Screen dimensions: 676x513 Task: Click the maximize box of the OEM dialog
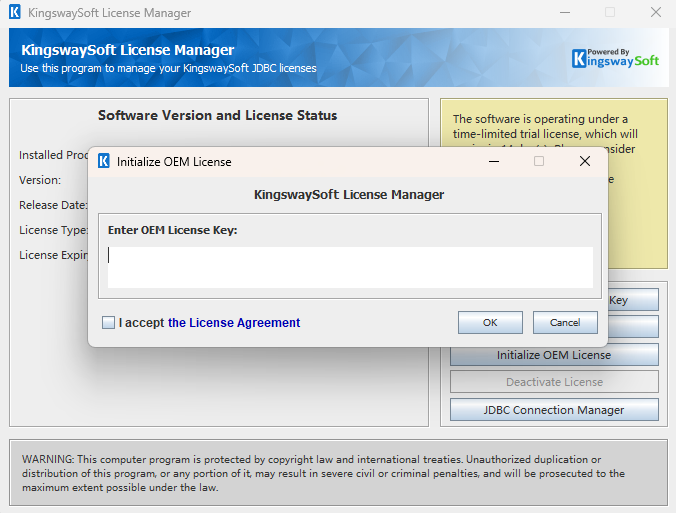click(539, 161)
